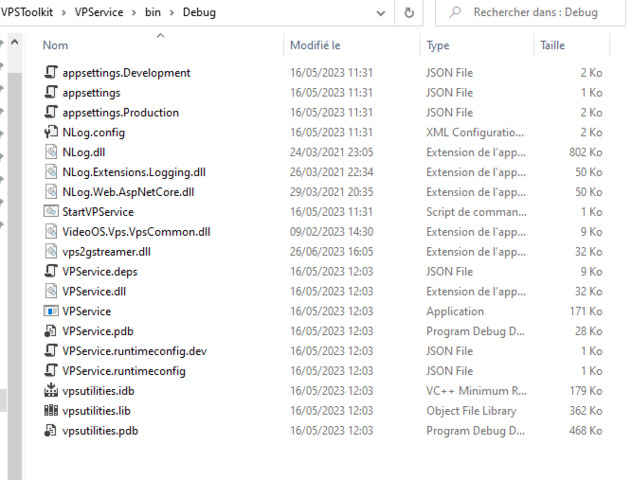
Task: Select the NLog.config XML file icon
Action: 52,132
